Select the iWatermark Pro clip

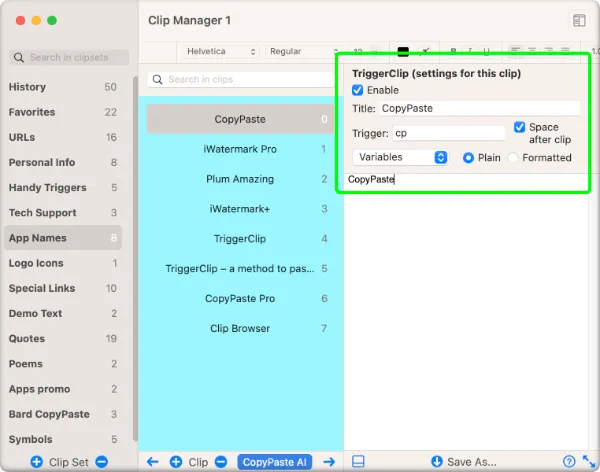point(240,149)
